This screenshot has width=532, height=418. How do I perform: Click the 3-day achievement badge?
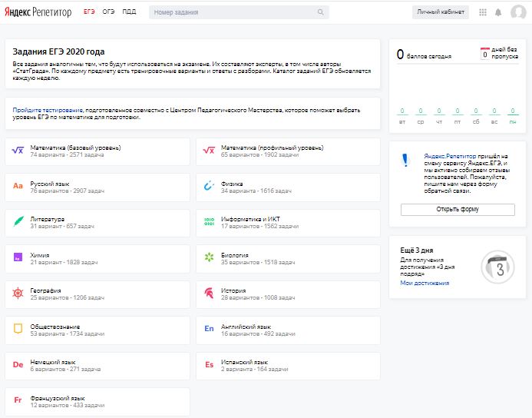[x=499, y=269]
